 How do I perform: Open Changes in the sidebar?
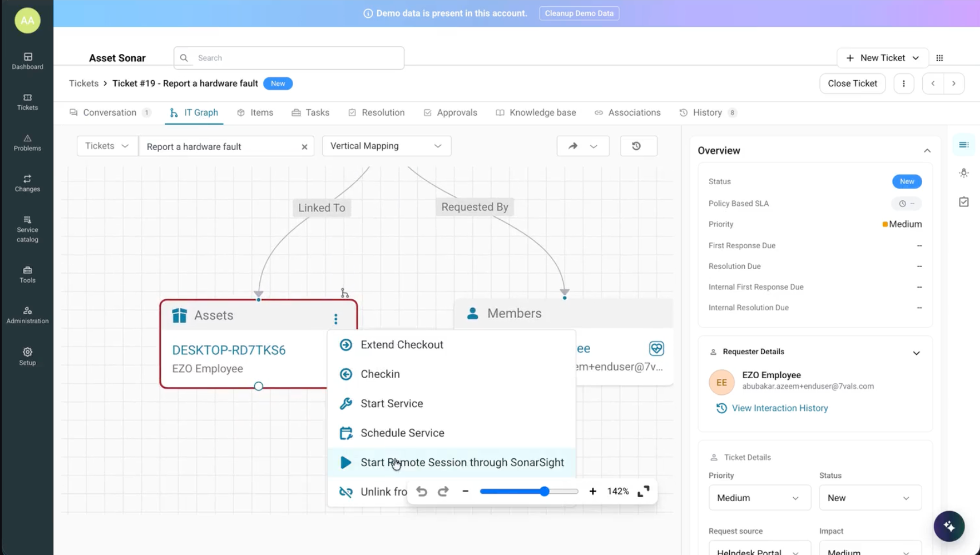[x=27, y=183]
